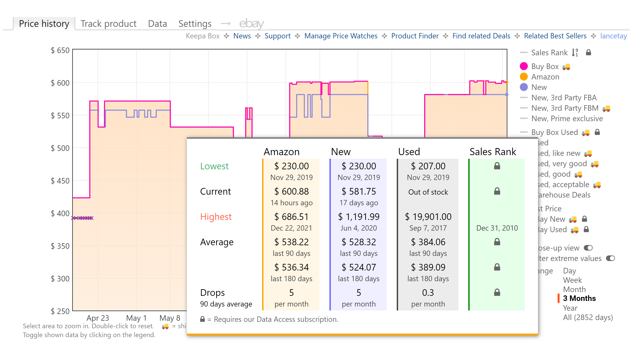Open the Product Finder link
Viewport: 644px width, 344px height.
coord(415,36)
